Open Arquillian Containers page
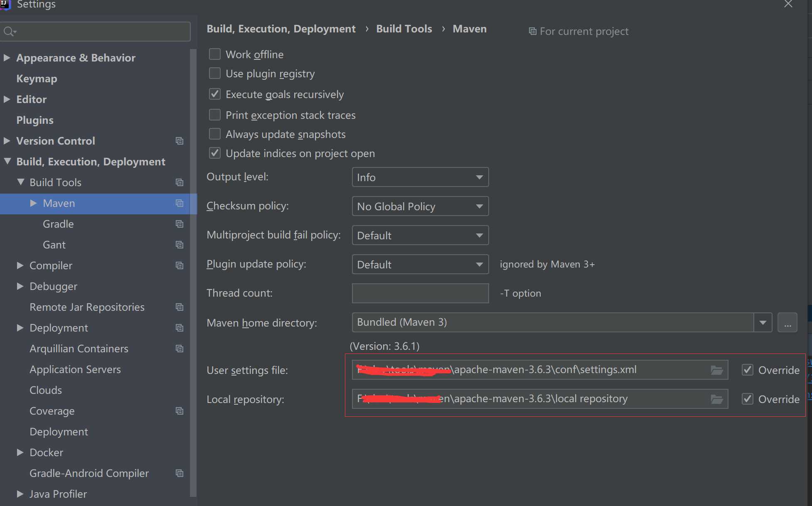812x506 pixels. [79, 349]
